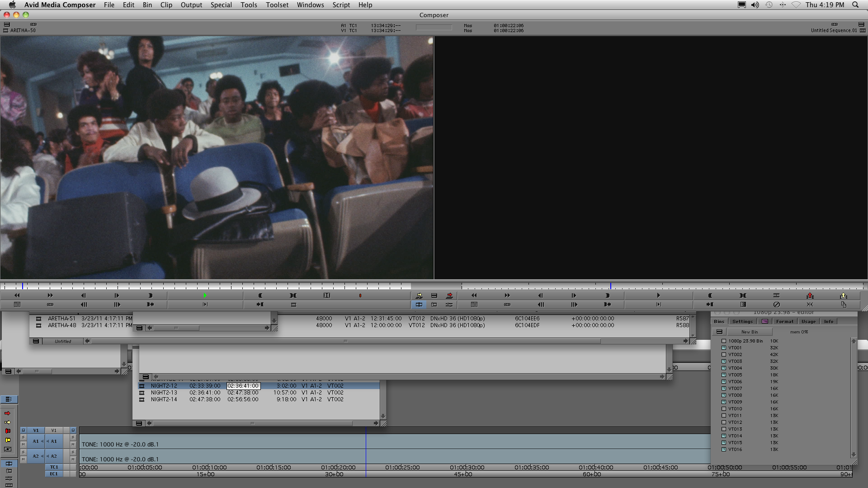The width and height of the screenshot is (868, 488).
Task: Toggle Mute on record track A2
Action: [x=73, y=459]
